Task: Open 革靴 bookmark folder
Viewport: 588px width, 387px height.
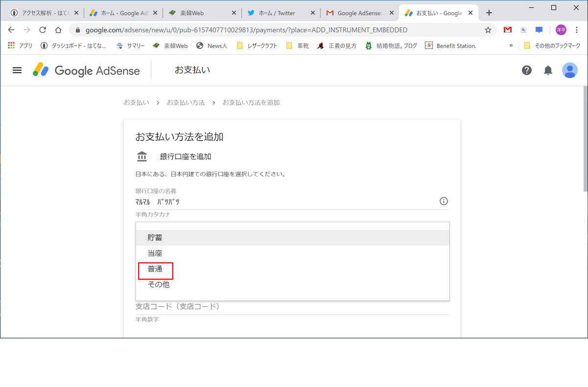Action: (x=297, y=46)
